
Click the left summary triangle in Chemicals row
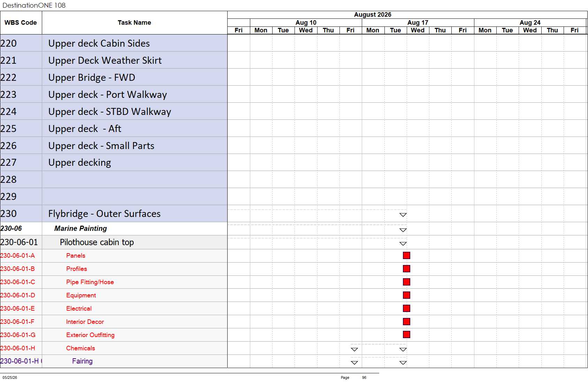[x=354, y=350]
